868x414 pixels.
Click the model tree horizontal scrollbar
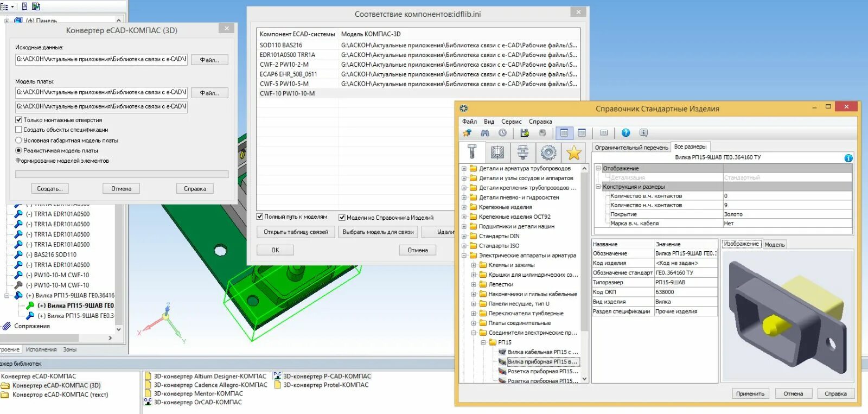tap(57, 338)
